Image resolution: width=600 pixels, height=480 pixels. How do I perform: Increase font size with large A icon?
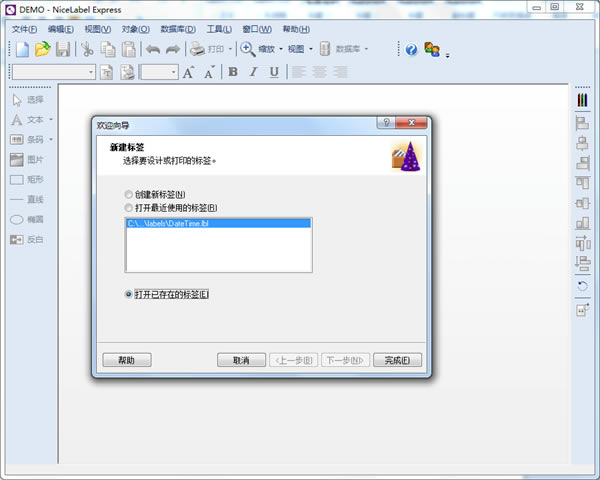(x=188, y=72)
